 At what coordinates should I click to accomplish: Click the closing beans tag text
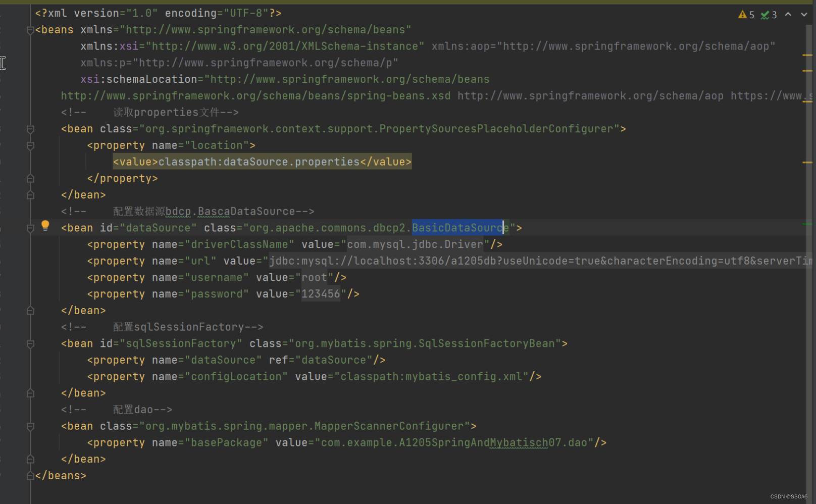point(61,476)
